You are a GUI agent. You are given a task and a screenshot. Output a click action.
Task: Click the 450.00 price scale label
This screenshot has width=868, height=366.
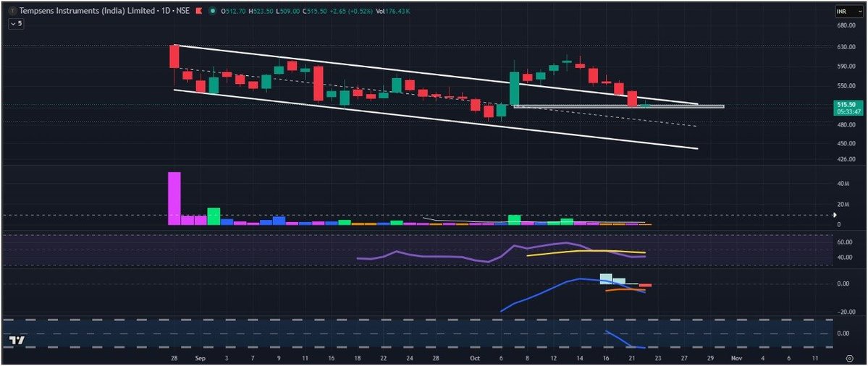847,143
